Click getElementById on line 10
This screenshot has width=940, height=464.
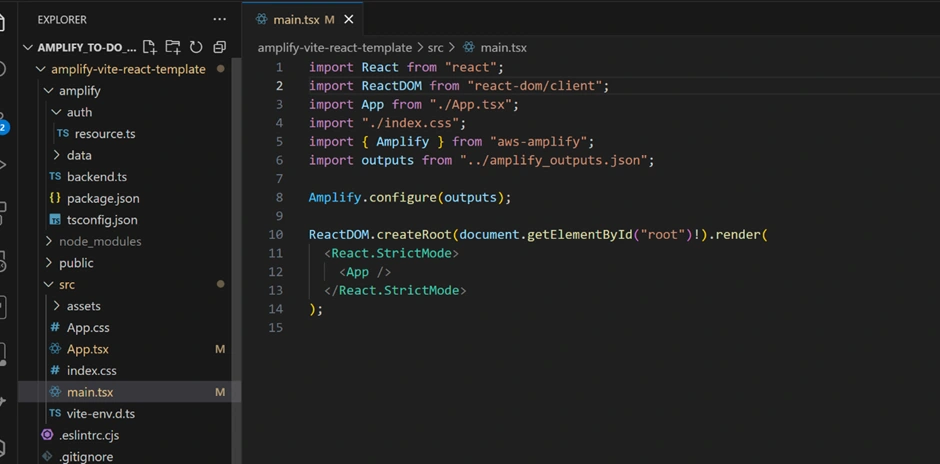click(x=580, y=234)
